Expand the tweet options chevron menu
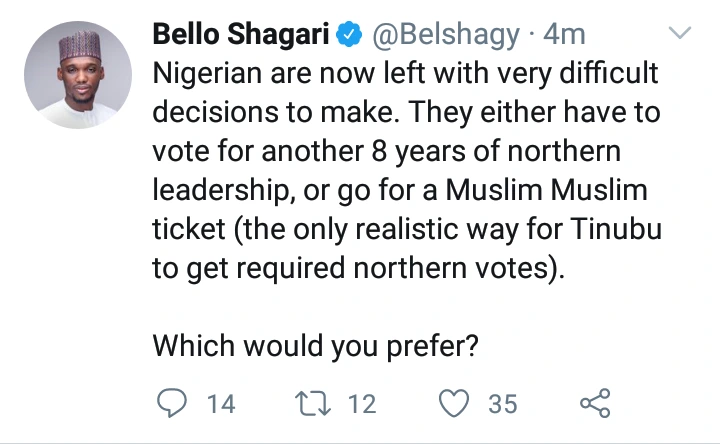The image size is (720, 444). (679, 35)
